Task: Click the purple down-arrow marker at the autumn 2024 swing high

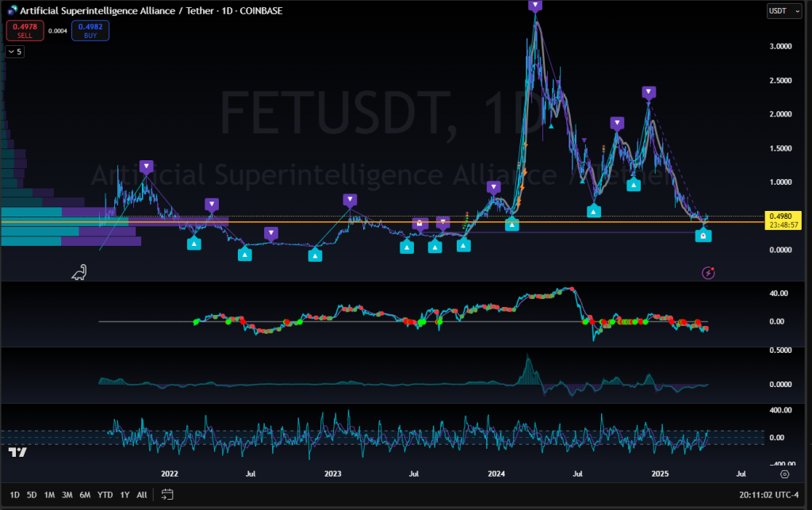Action: pos(617,124)
